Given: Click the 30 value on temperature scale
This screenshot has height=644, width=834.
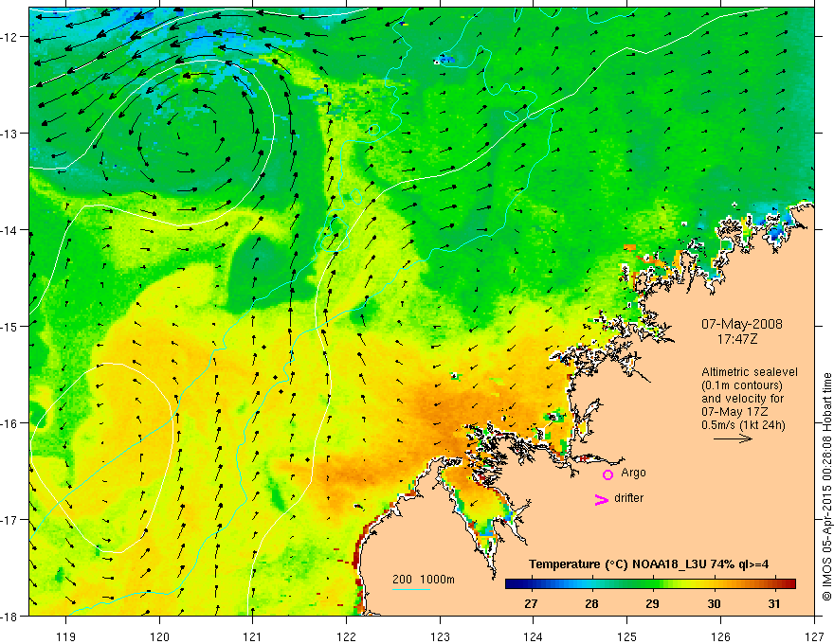Looking at the screenshot, I should click(x=714, y=603).
